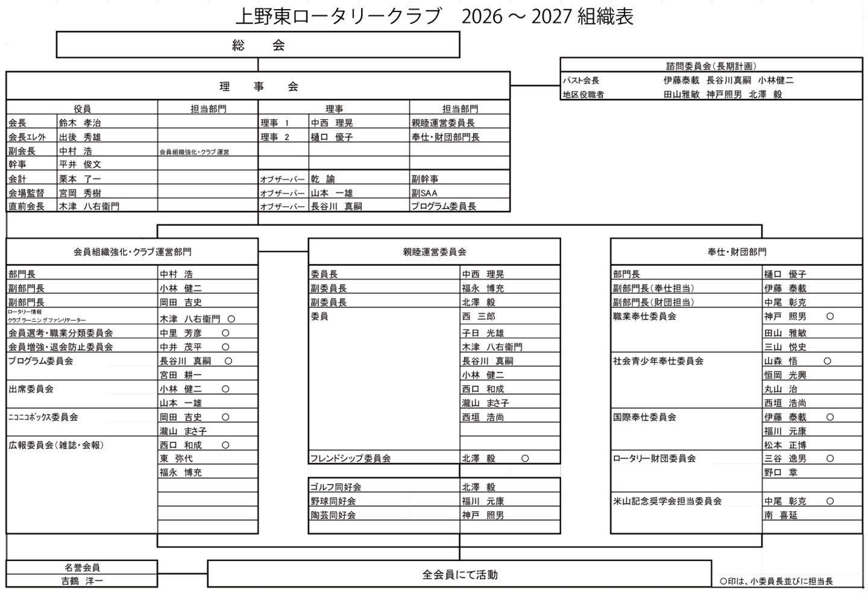
Task: Click the '陶芸同好会' row label
Action: click(333, 515)
